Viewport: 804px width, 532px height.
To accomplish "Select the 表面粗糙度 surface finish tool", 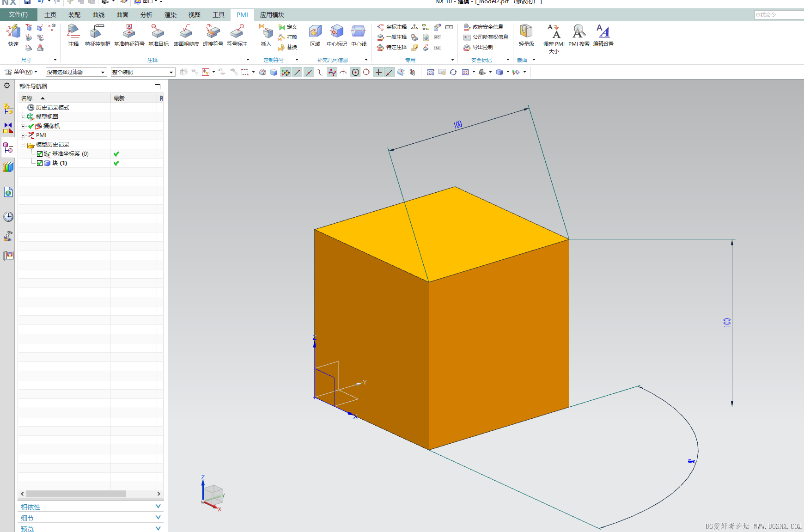I will pyautogui.click(x=186, y=36).
